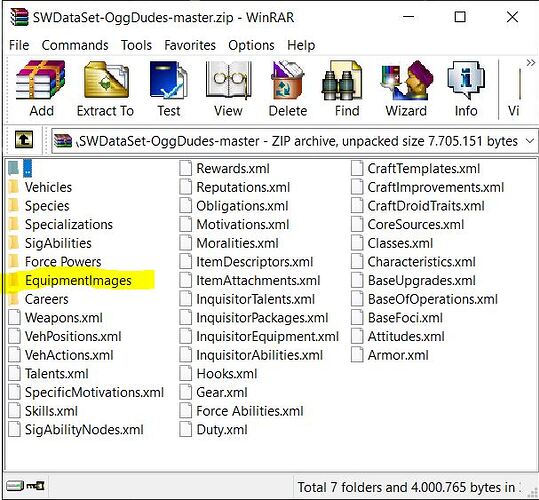Screen dimensions: 539x500
Task: Click the status bar drive icon
Action: click(14, 486)
